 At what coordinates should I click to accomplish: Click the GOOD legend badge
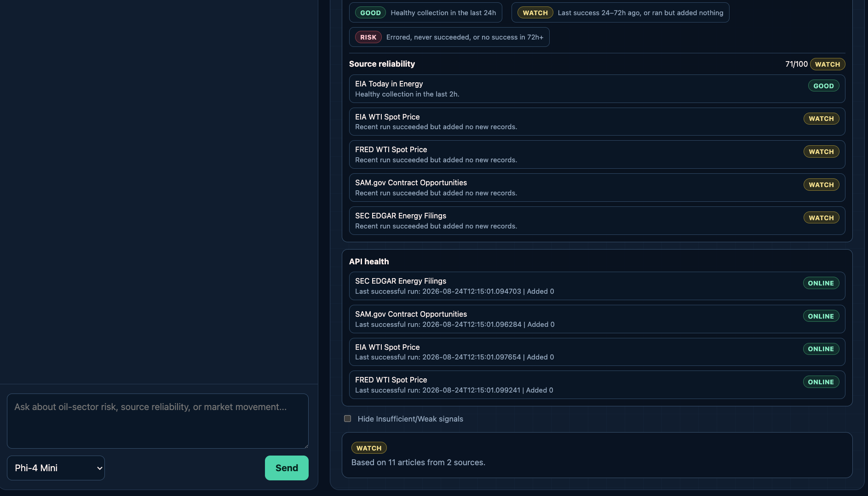click(370, 13)
